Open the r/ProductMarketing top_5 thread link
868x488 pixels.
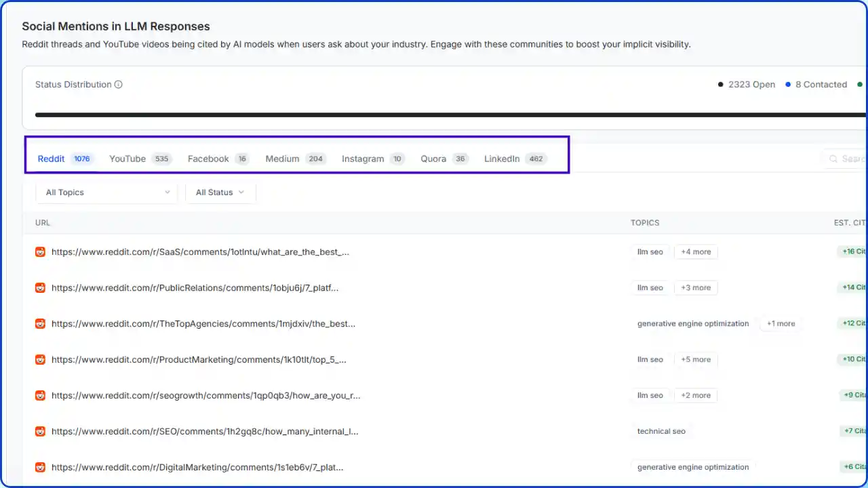[199, 359]
